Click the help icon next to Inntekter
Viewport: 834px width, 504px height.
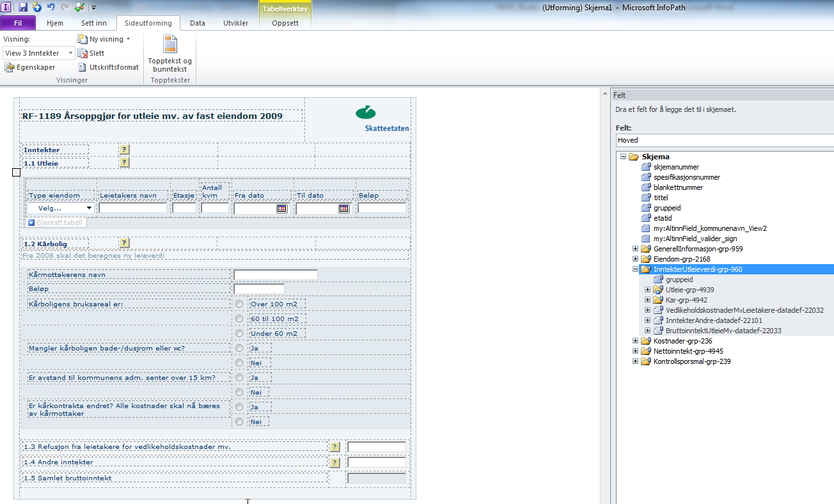point(124,150)
